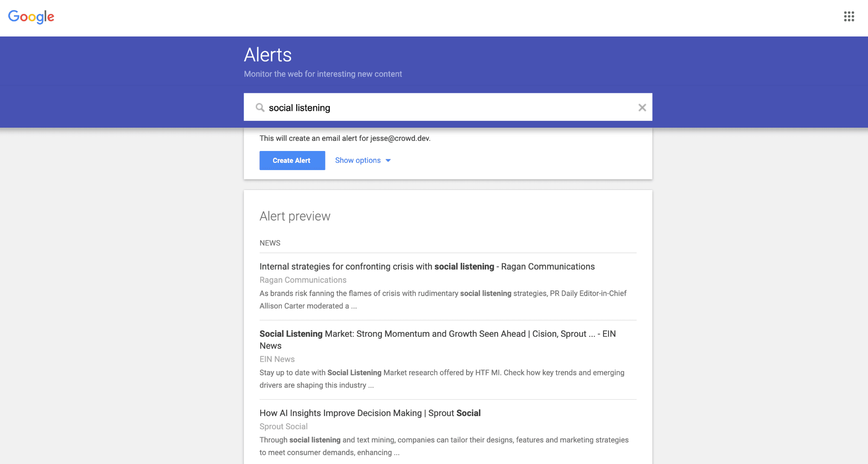868x464 pixels.
Task: Click the EIN News source label
Action: [277, 359]
